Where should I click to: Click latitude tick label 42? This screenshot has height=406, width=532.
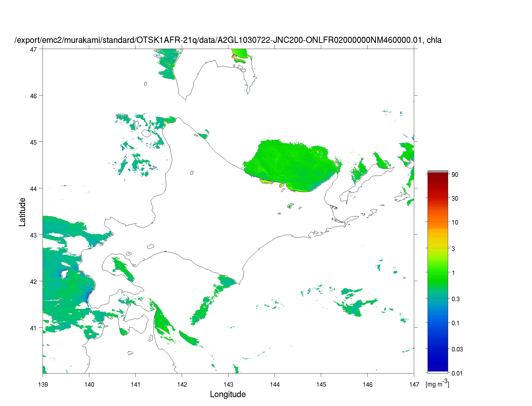click(x=33, y=282)
